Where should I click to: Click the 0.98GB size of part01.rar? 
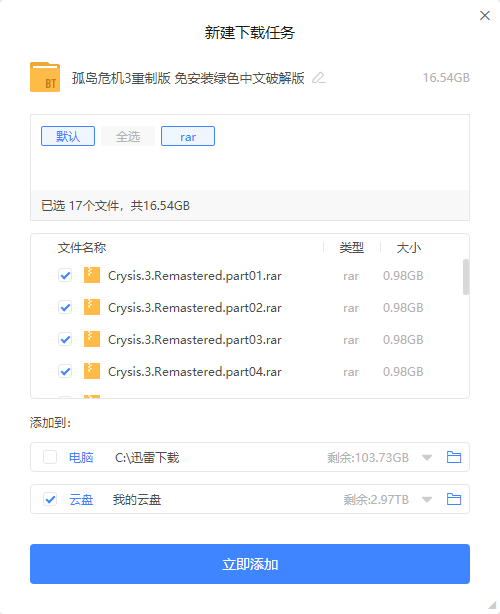(403, 276)
